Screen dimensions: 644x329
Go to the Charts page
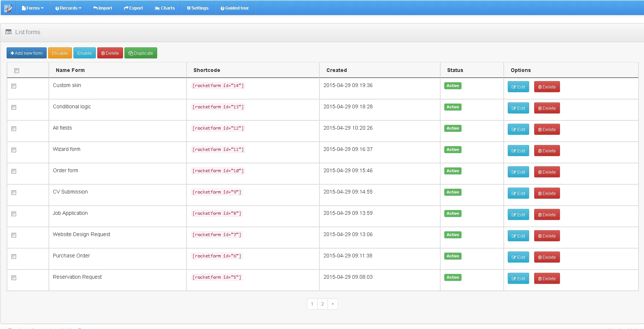[x=165, y=8]
